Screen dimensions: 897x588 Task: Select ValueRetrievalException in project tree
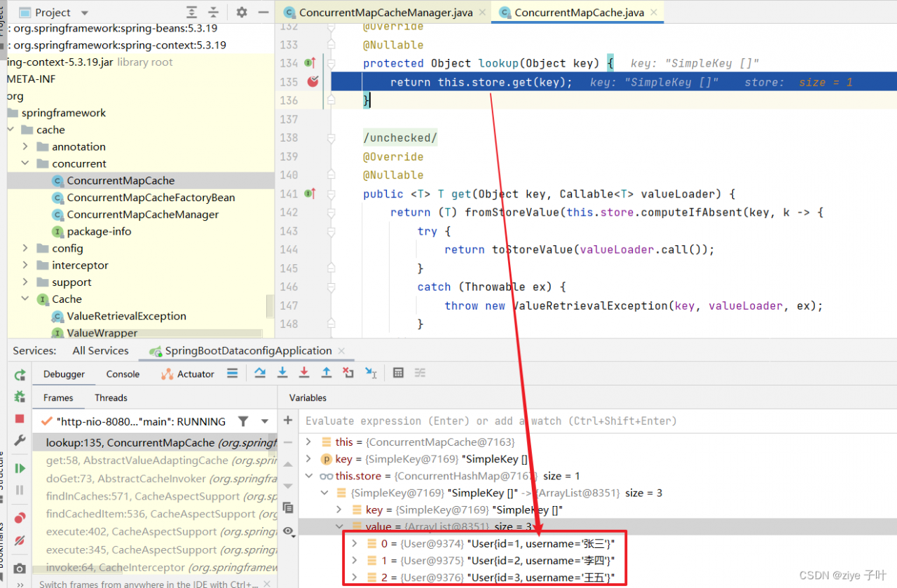point(126,316)
